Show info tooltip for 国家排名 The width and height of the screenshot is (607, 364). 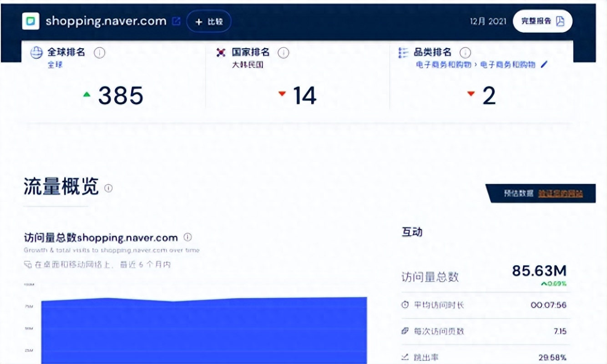(x=283, y=53)
